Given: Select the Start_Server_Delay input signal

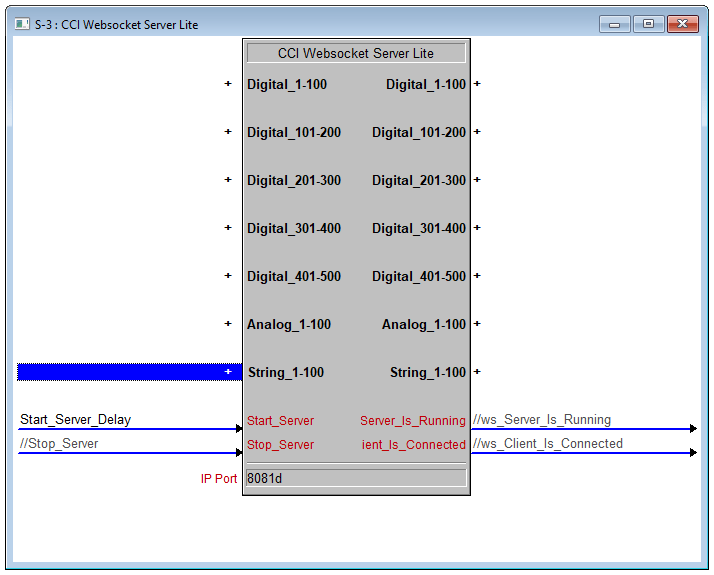Looking at the screenshot, I should pyautogui.click(x=76, y=420).
